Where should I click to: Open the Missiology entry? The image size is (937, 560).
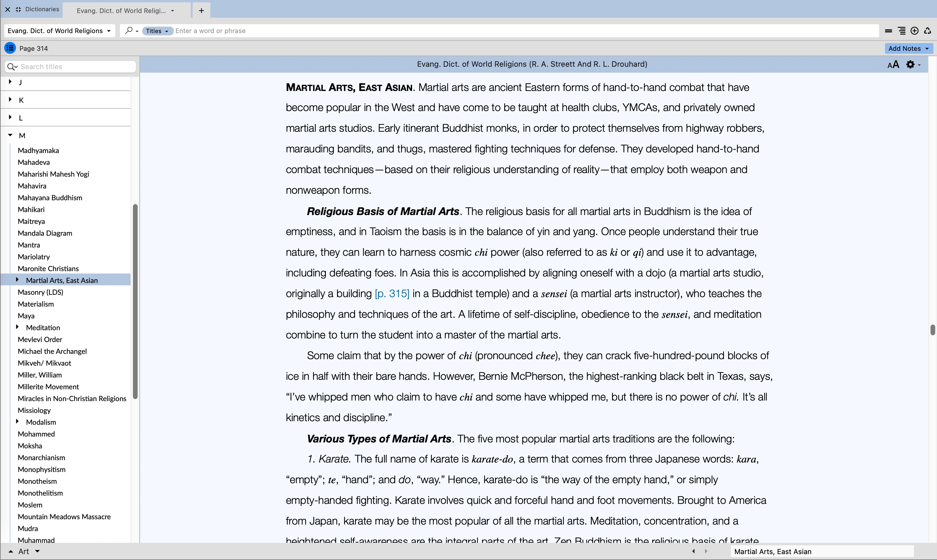[x=34, y=411]
